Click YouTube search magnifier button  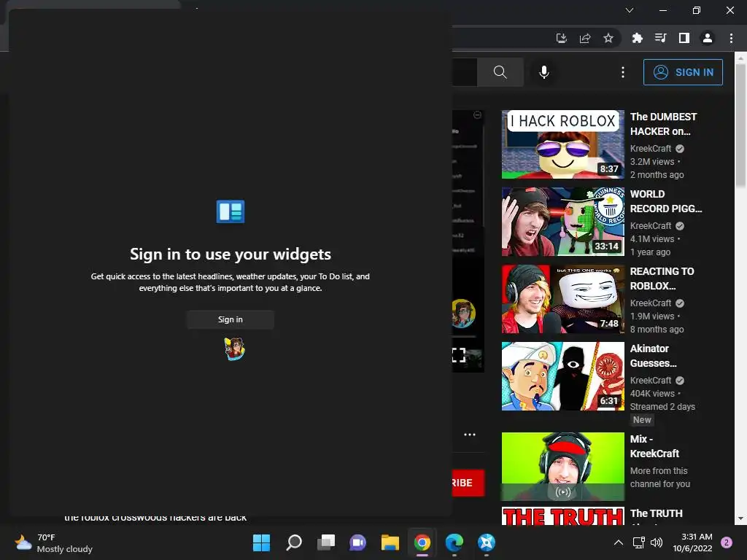[x=500, y=72]
